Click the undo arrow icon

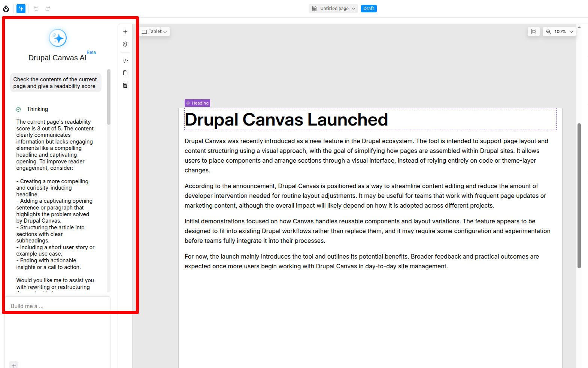(36, 9)
